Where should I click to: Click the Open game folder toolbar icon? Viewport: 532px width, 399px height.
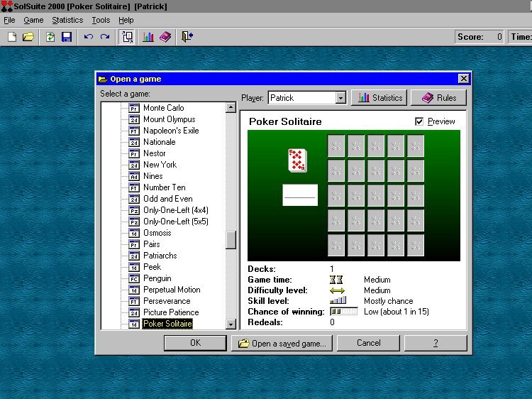[28, 37]
